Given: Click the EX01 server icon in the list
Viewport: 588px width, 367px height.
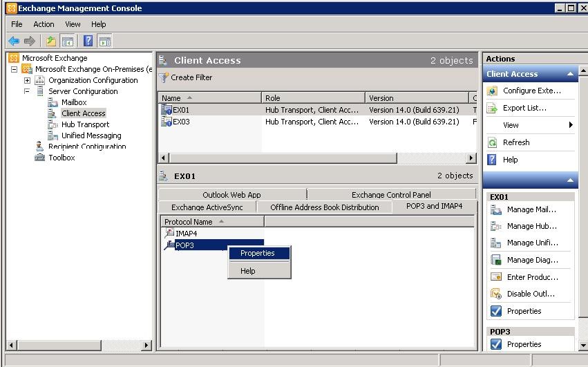Looking at the screenshot, I should click(x=166, y=110).
